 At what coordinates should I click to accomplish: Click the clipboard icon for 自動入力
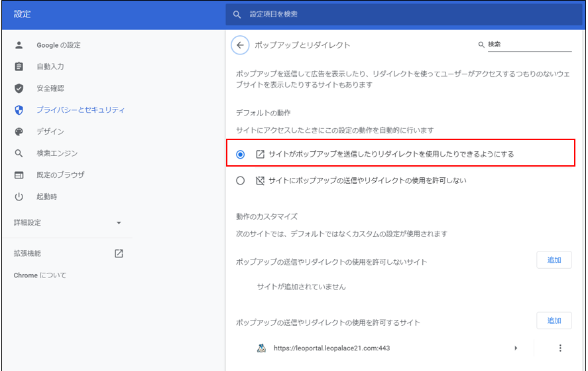[x=19, y=67]
